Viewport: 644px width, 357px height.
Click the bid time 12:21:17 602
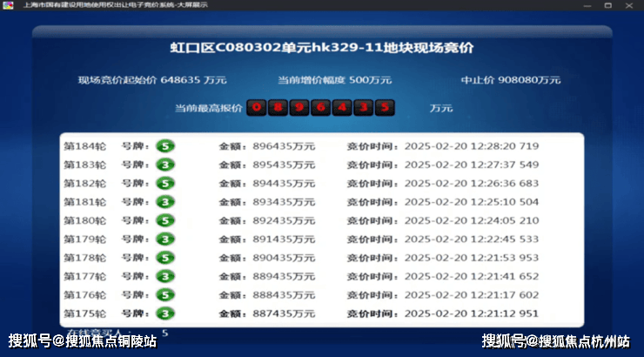[x=505, y=295]
